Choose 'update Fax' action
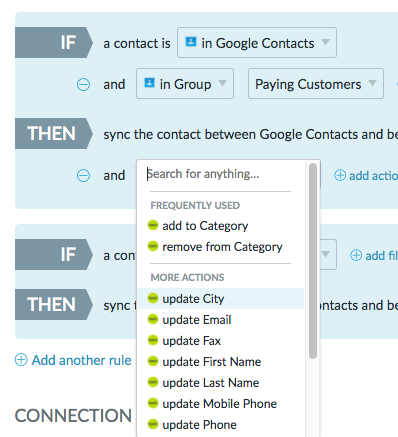Image resolution: width=398 pixels, height=437 pixels. point(221,341)
